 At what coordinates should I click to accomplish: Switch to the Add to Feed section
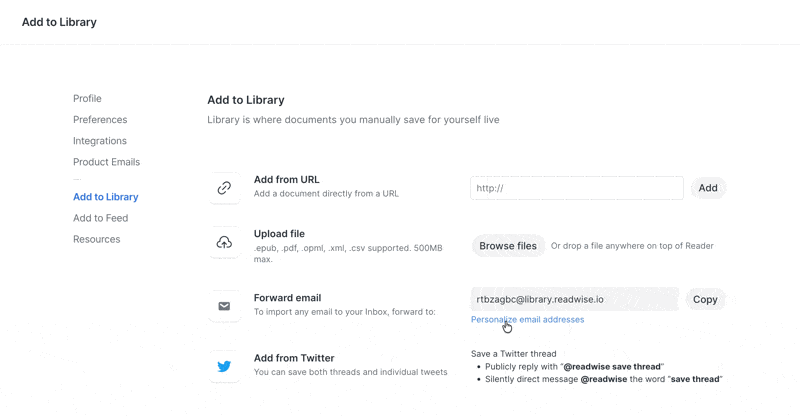click(100, 218)
